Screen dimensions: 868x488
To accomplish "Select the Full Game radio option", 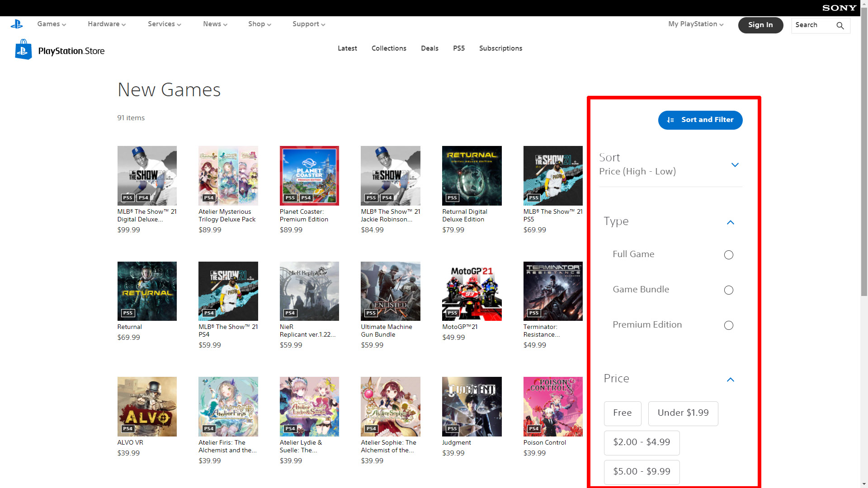I will 728,254.
